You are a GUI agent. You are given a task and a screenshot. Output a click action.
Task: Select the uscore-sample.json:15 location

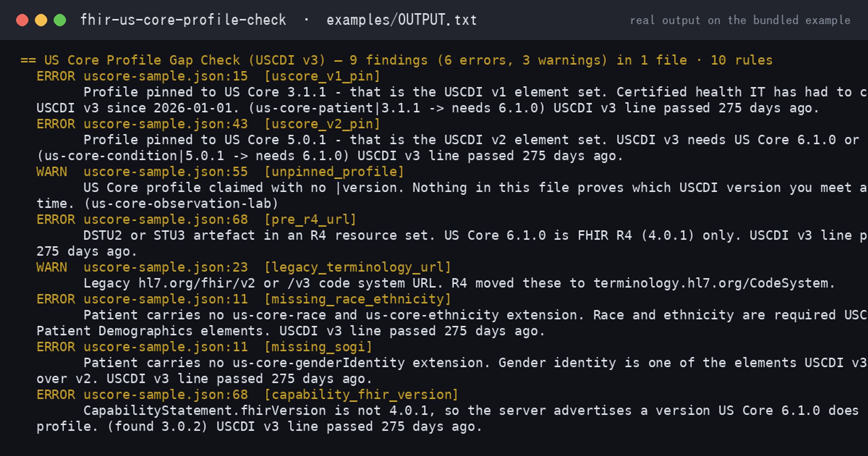(165, 76)
